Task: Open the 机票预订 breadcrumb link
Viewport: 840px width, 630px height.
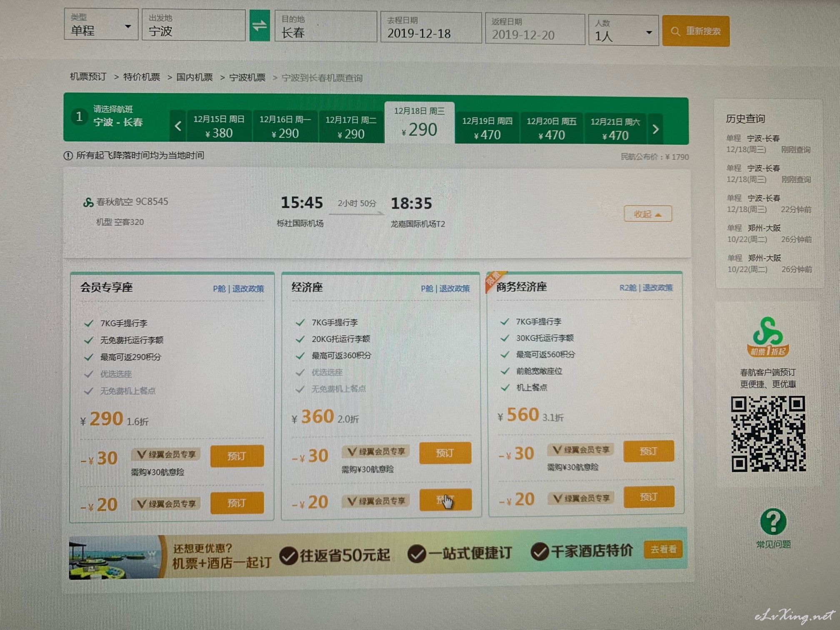Action: [88, 77]
